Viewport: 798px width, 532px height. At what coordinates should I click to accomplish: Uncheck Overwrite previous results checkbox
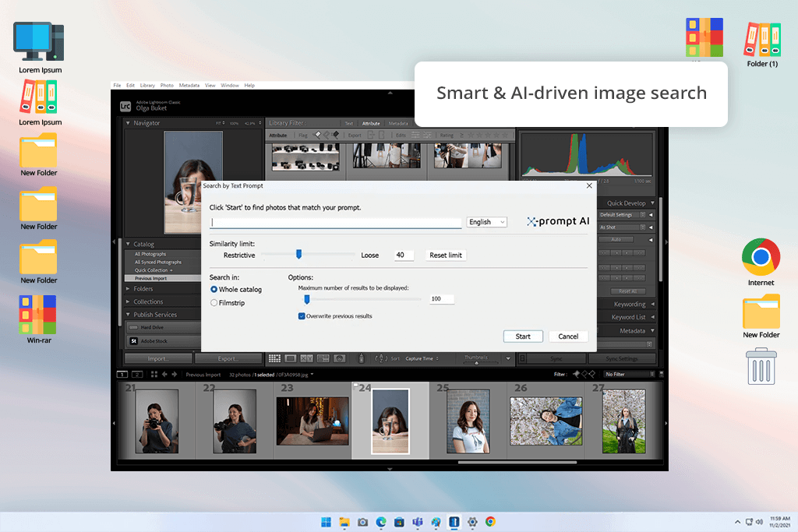point(302,315)
